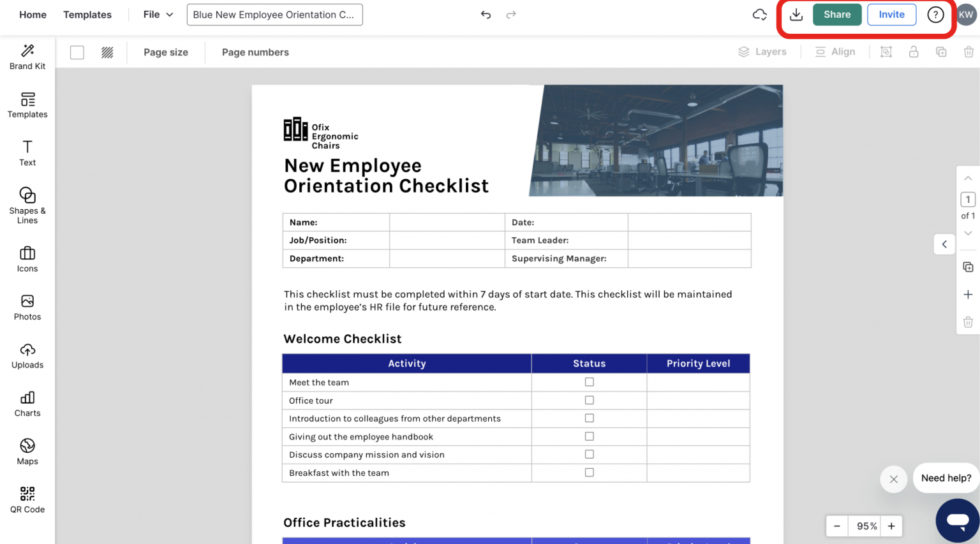This screenshot has width=980, height=544.
Task: Check the Status box for Meet the team
Action: (x=588, y=381)
